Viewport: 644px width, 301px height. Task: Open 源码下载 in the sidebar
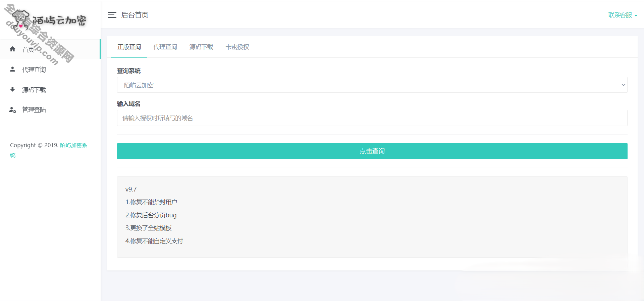point(50,90)
